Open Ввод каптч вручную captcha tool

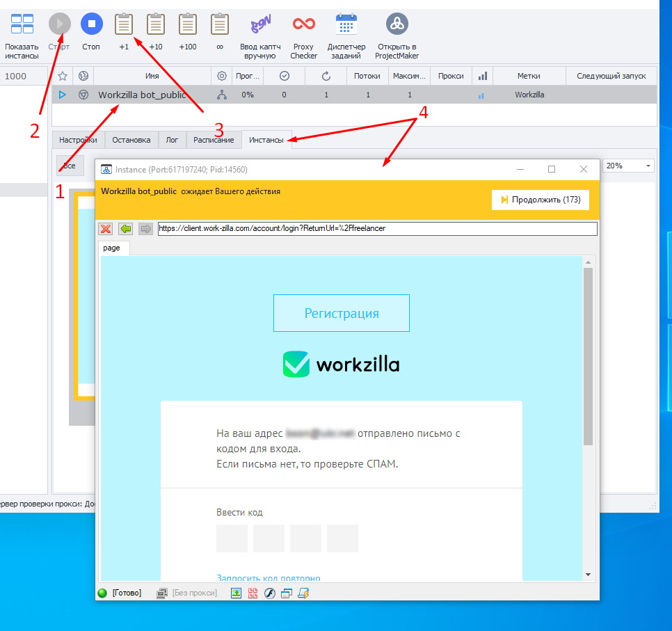pos(261,24)
